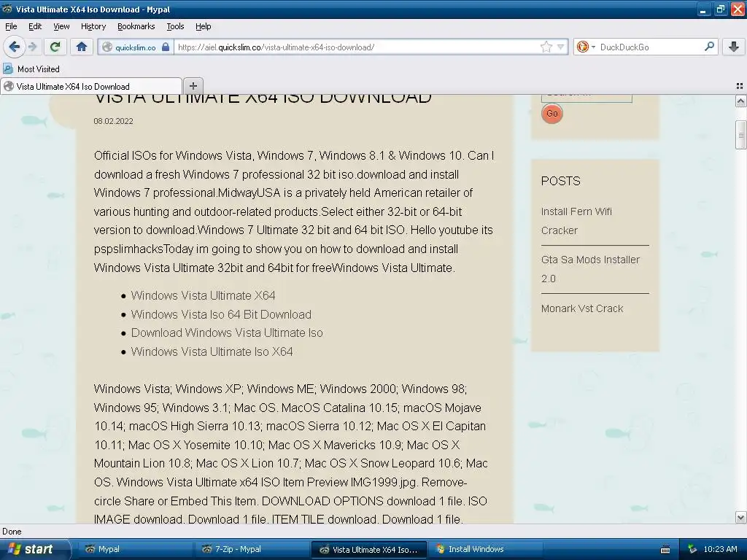Select the Vista Ultimate X64 Iso Download tab
The height and width of the screenshot is (560, 747).
coord(91,86)
